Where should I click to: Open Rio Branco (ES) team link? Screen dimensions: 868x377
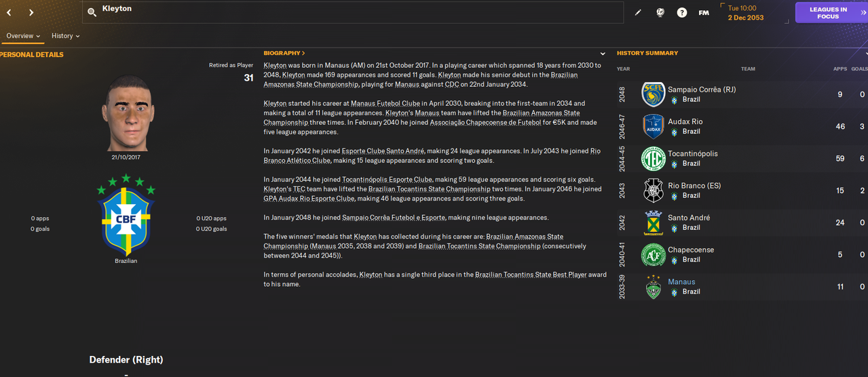694,186
